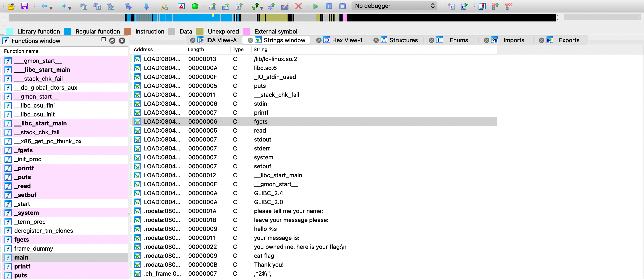Select _system in the Functions list

(x=27, y=213)
